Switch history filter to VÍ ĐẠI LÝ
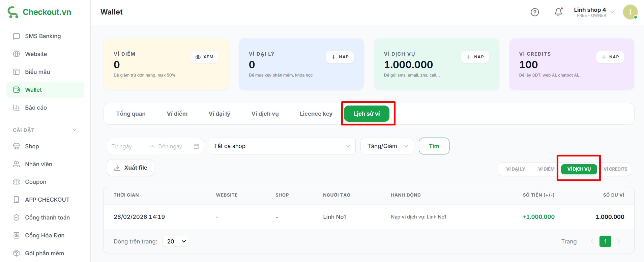This screenshot has width=644, height=262. tap(516, 169)
